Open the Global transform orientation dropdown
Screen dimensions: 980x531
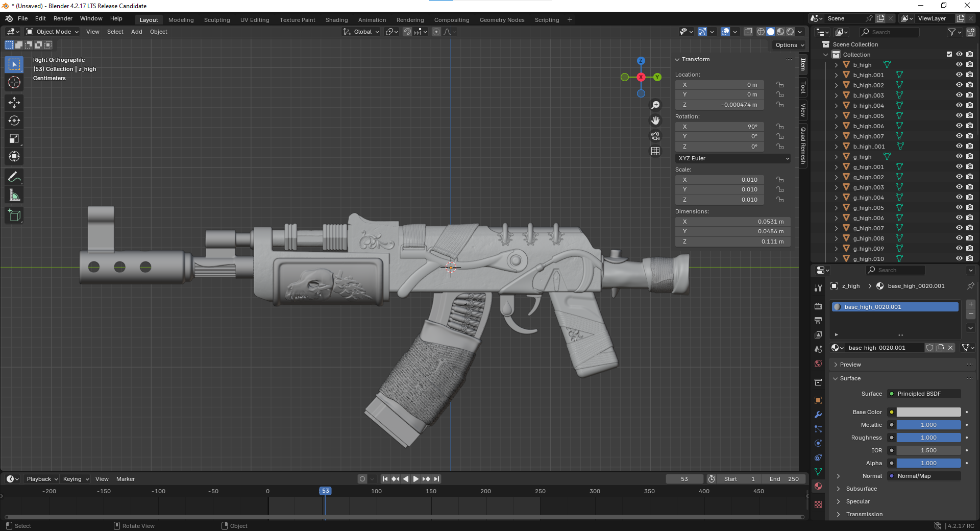[x=362, y=32]
